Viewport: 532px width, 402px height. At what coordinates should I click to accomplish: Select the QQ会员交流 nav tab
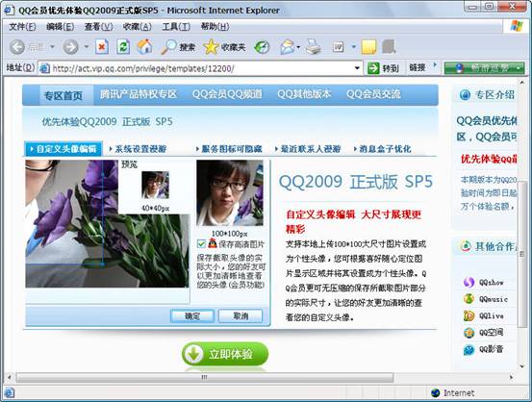[373, 94]
